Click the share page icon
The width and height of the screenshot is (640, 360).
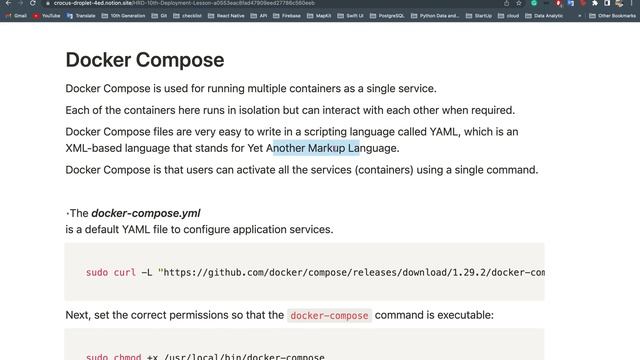pyautogui.click(x=507, y=3)
